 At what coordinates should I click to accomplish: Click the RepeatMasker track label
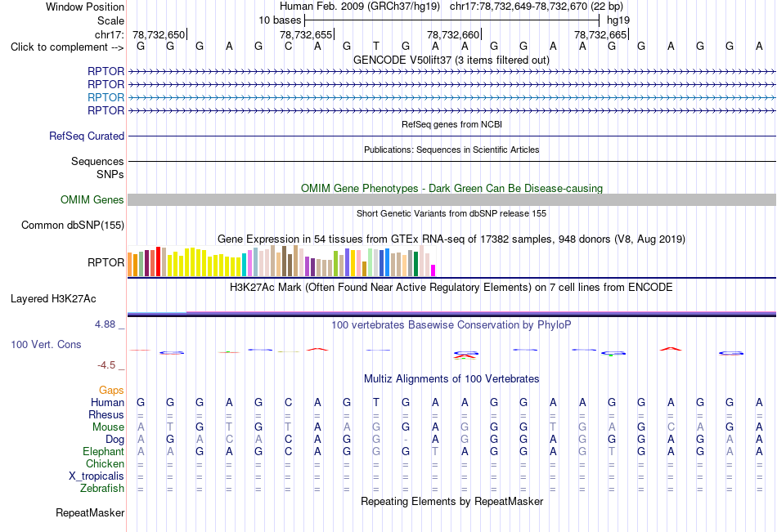tap(90, 513)
